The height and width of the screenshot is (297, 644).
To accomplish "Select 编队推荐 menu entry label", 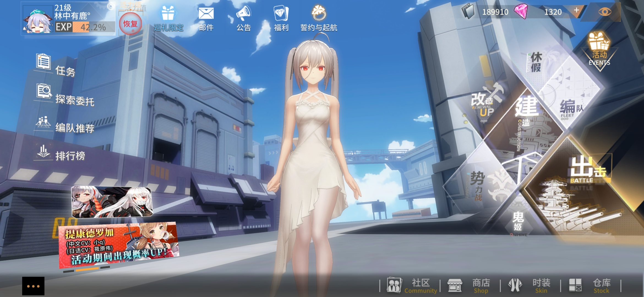I will [75, 128].
